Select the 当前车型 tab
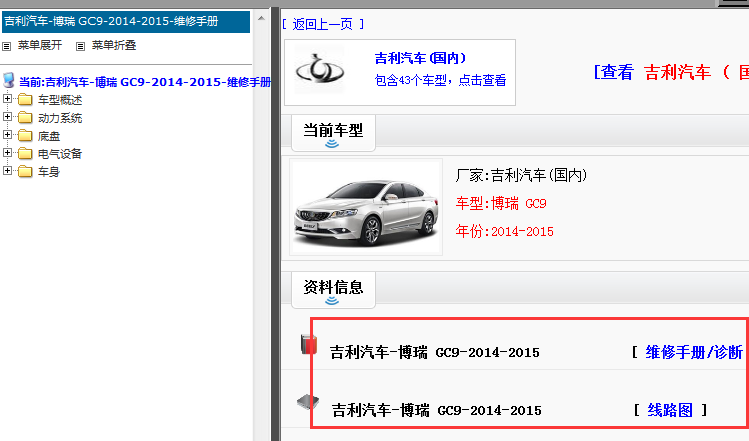The height and width of the screenshot is (441, 749). click(x=333, y=132)
